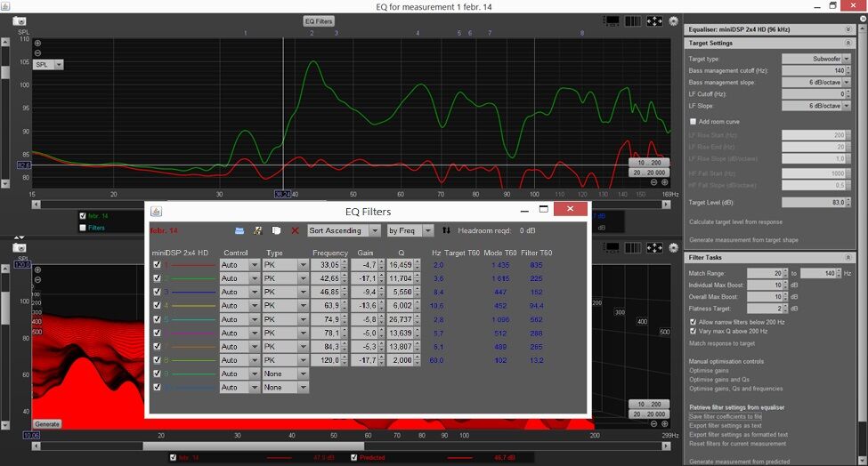Viewport: 868px width, 466px height.
Task: Sort filters up-down arrows icon
Action: 446,230
